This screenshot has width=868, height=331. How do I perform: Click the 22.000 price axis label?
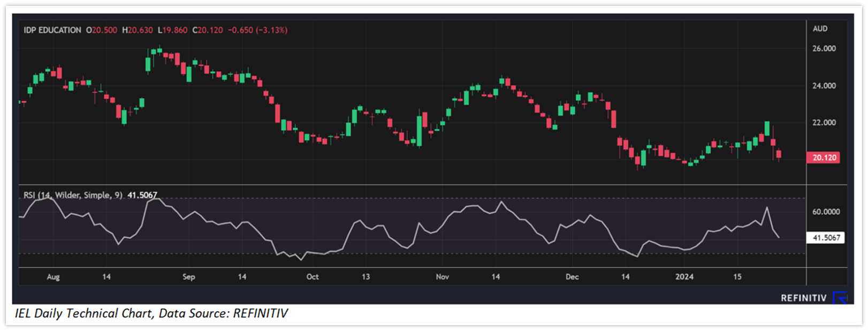coord(824,123)
